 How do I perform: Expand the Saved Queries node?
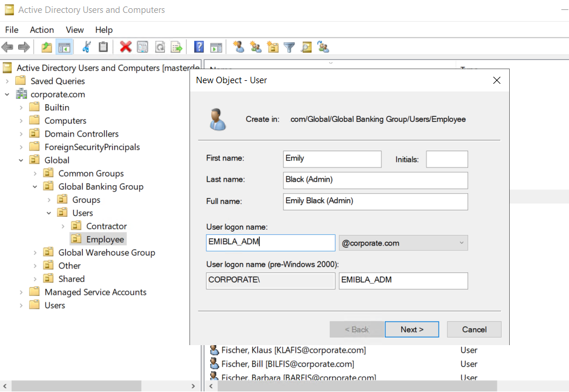click(7, 81)
